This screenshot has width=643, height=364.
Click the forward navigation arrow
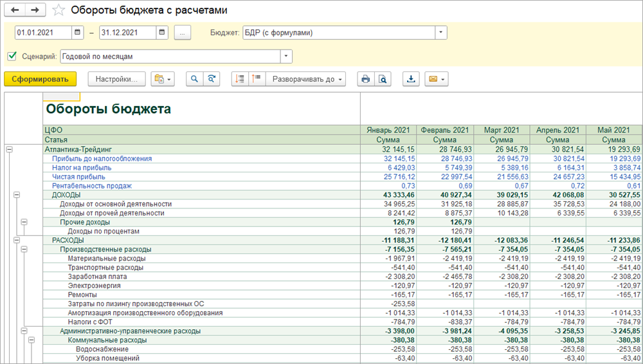click(x=35, y=10)
